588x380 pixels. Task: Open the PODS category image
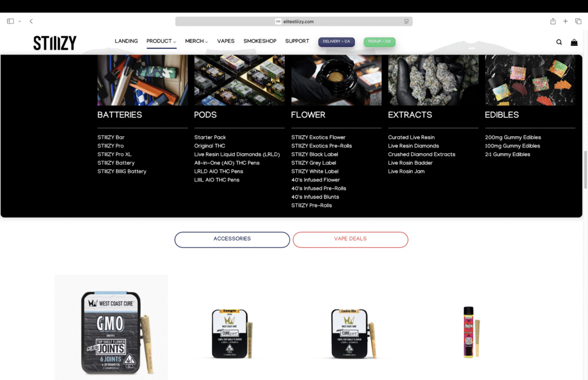point(239,80)
